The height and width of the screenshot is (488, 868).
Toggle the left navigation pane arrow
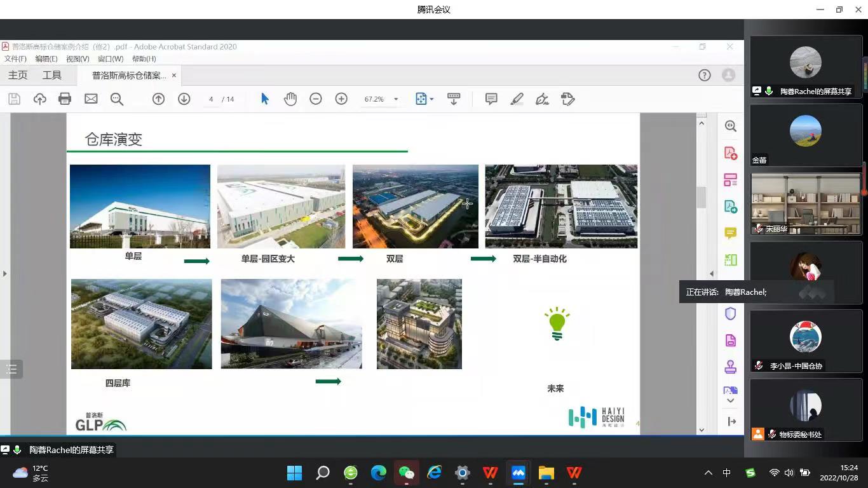point(5,274)
